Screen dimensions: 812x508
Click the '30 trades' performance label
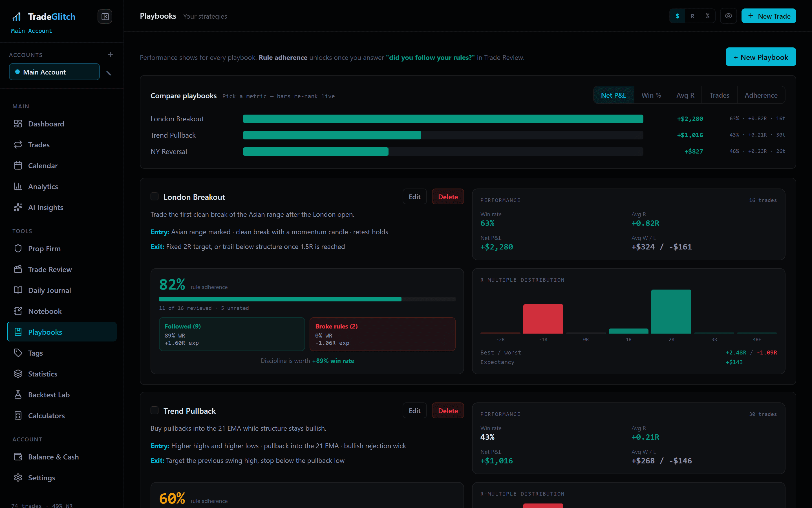tap(763, 414)
